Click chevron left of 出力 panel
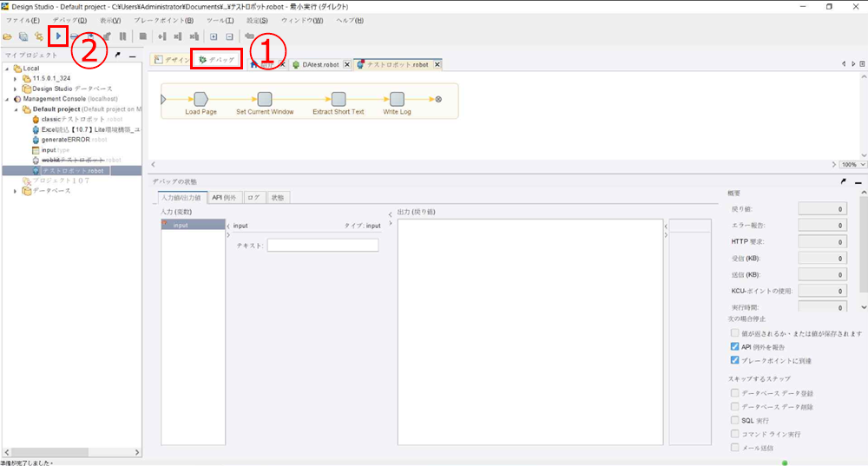 pyautogui.click(x=391, y=214)
